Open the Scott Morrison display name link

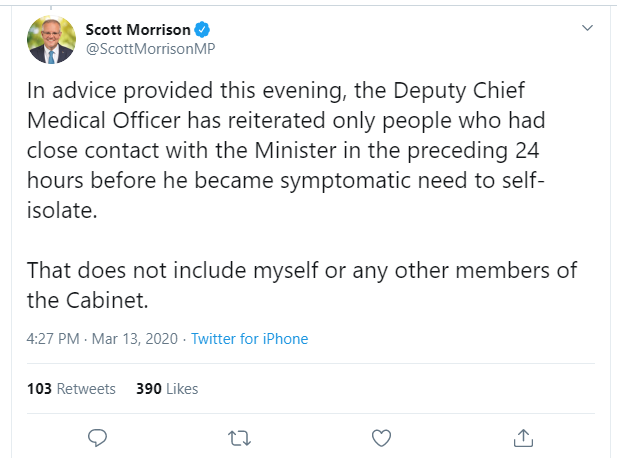point(138,30)
